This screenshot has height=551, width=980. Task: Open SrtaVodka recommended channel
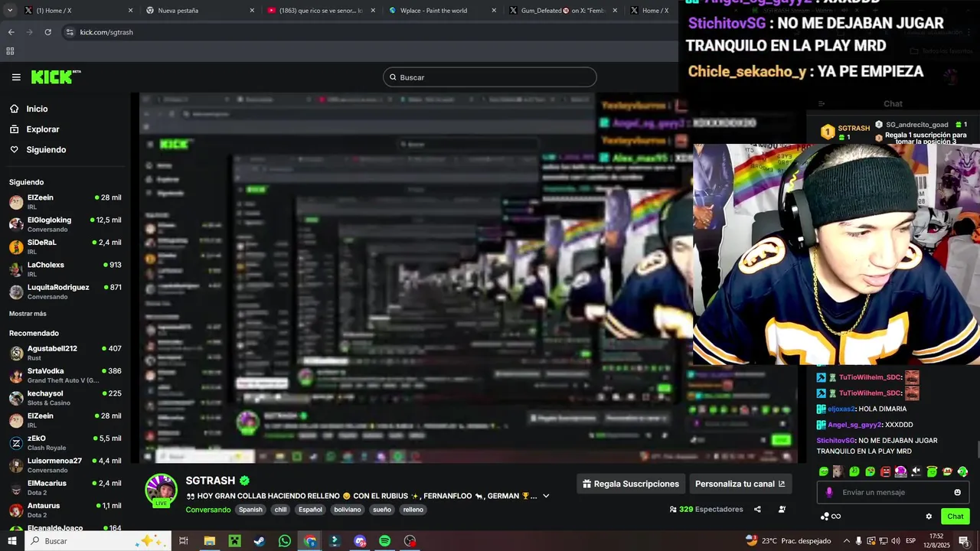click(65, 375)
